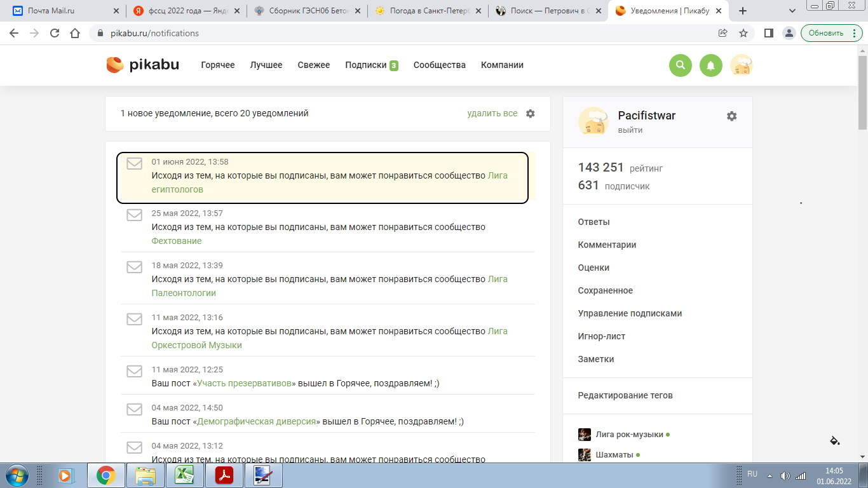Open Редактирование тегов in the sidebar
Image resolution: width=868 pixels, height=488 pixels.
(625, 395)
